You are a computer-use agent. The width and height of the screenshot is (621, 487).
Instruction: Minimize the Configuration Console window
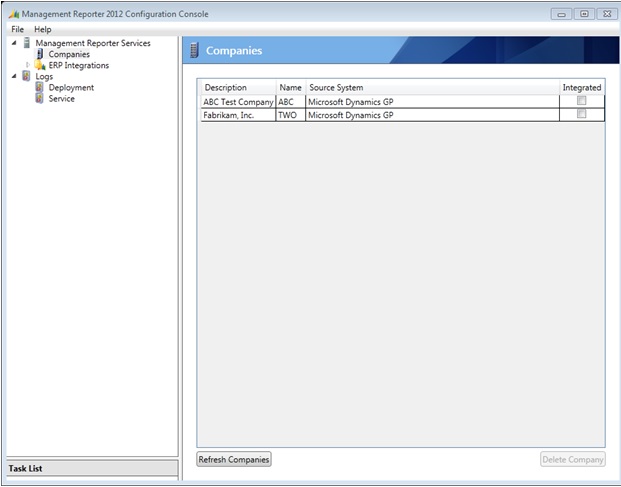[562, 14]
